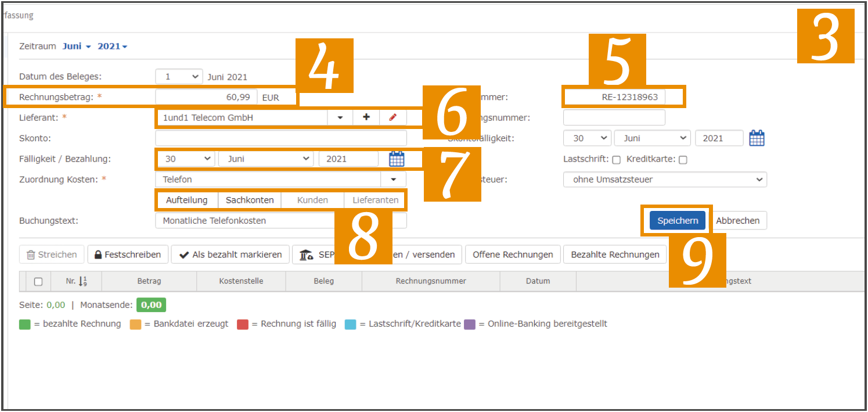Image resolution: width=868 pixels, height=412 pixels.
Task: Open the Zeitraum year dropdown showing 2021
Action: pos(112,46)
